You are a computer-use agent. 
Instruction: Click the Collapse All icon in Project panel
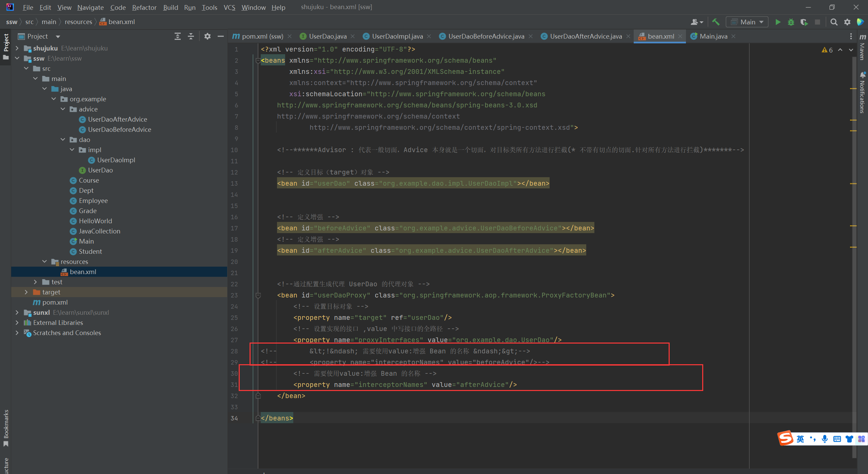[x=191, y=36]
